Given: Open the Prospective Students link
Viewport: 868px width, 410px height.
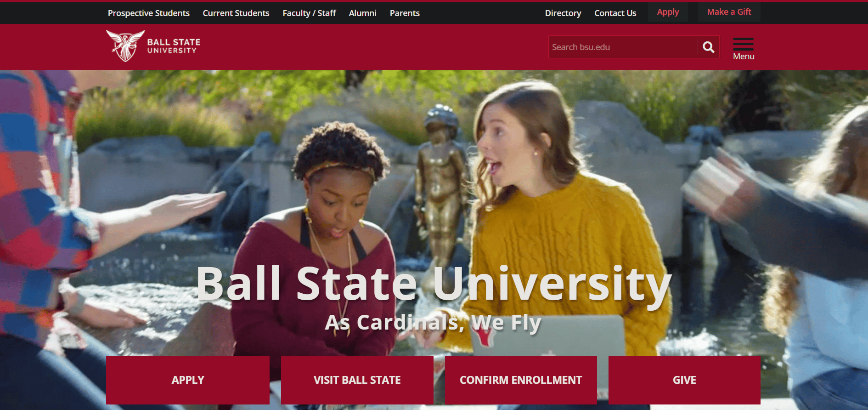Looking at the screenshot, I should [148, 13].
